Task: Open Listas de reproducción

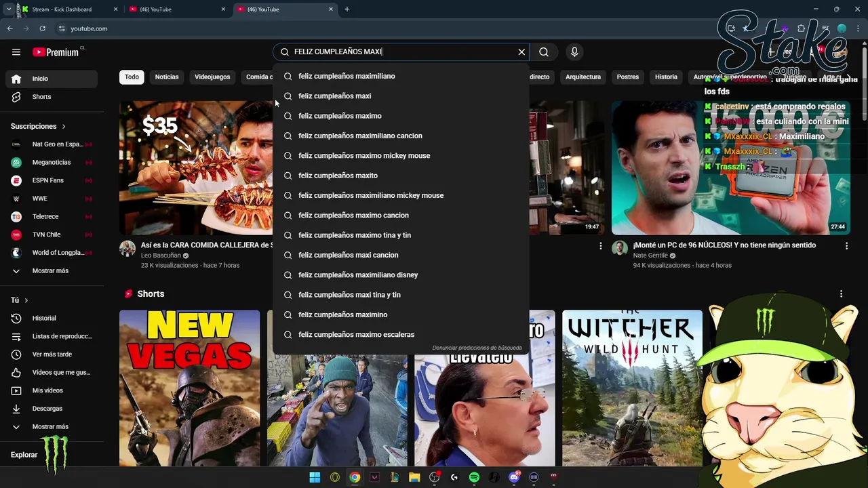Action: (x=52, y=336)
